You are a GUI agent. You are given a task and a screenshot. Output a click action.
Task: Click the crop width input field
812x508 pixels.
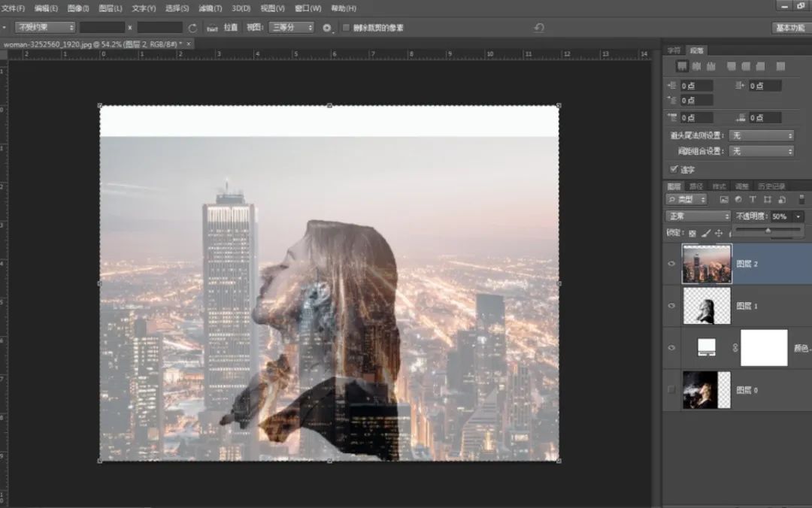[x=102, y=28]
